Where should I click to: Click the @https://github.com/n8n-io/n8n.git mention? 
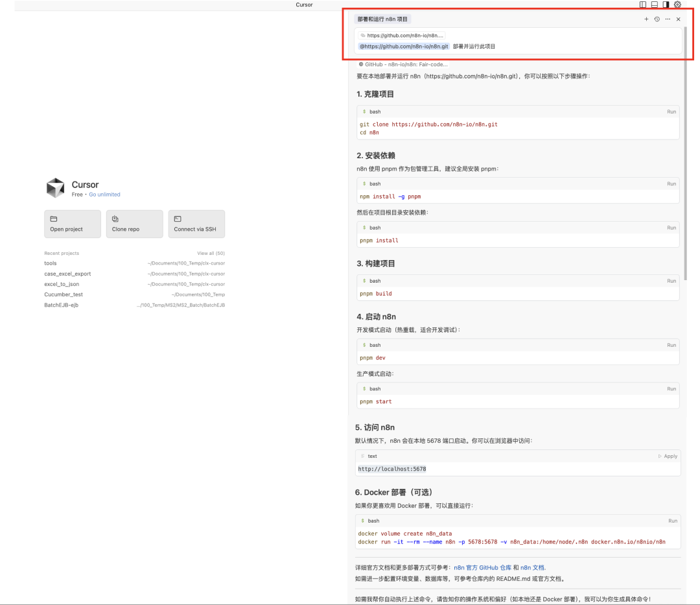point(404,47)
